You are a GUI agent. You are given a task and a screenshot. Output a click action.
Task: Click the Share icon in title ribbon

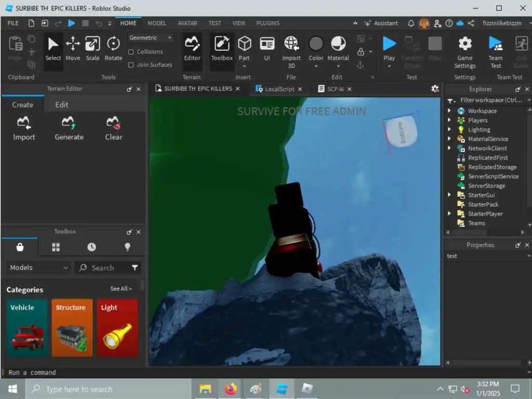tap(471, 23)
